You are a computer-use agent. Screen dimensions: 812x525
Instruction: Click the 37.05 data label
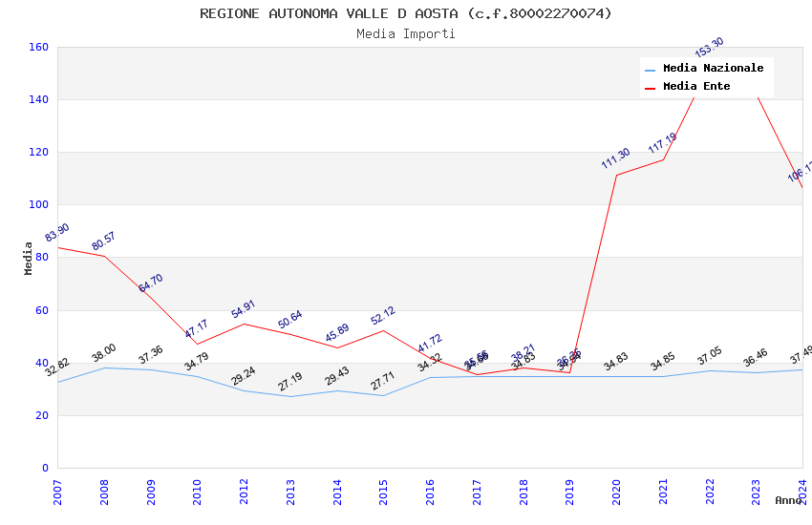coord(710,355)
